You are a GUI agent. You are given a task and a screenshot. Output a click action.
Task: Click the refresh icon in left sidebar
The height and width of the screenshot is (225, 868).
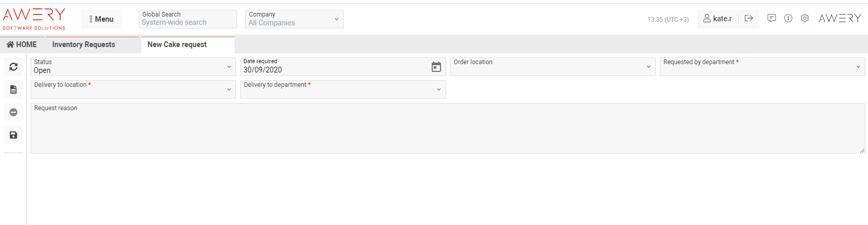tap(13, 67)
